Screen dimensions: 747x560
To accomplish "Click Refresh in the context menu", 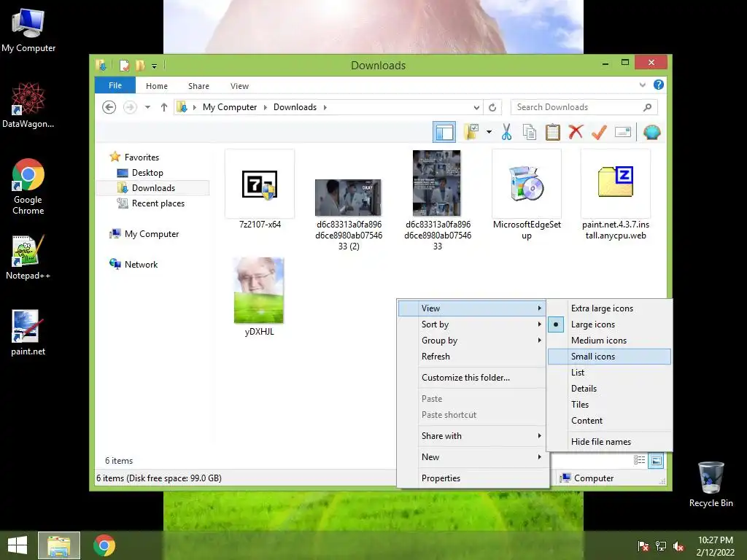I will click(473, 357).
